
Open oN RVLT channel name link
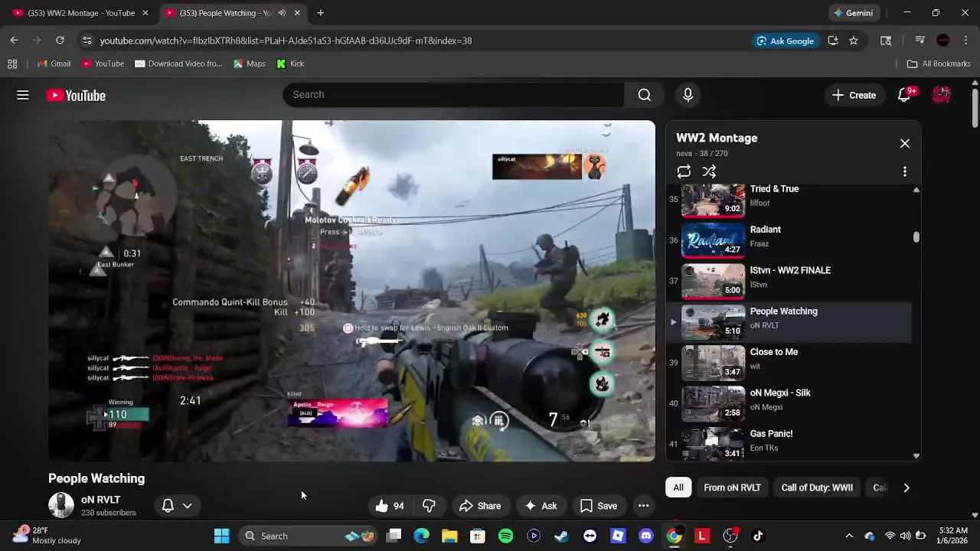pyautogui.click(x=100, y=500)
